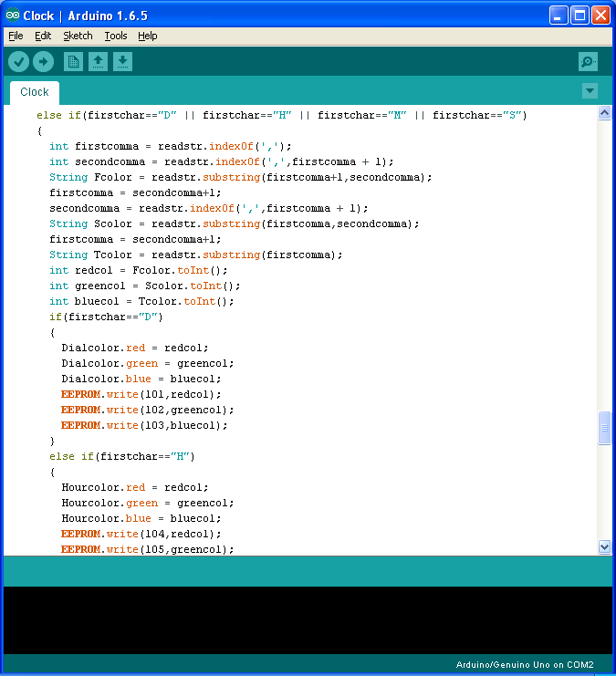Click the editor scroll down arrow
The image size is (616, 676).
tap(604, 546)
